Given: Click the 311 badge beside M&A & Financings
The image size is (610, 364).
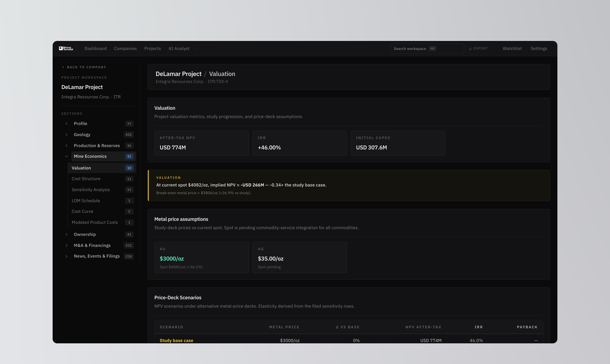Looking at the screenshot, I should click(129, 245).
